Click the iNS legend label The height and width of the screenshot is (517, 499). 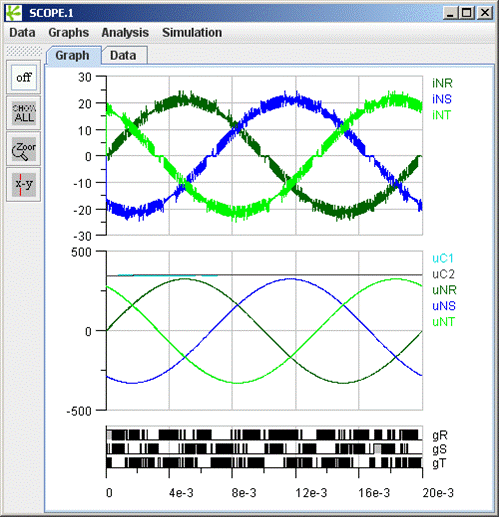[442, 99]
